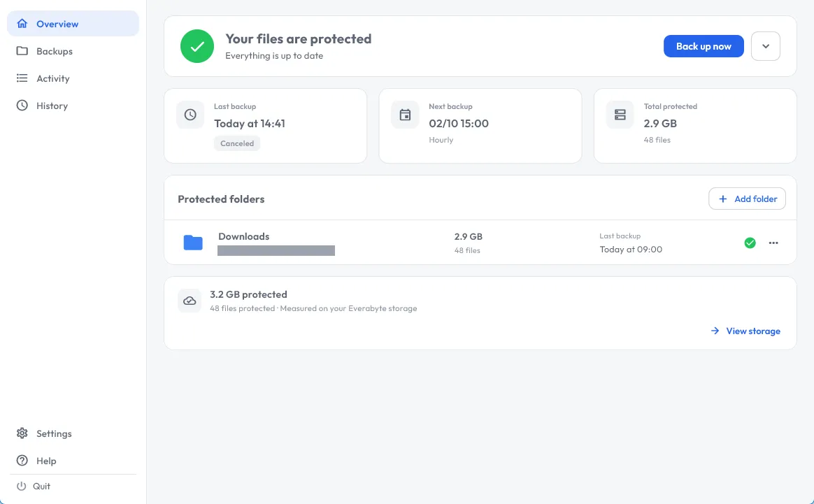Click '48 files' in Total protected card
The width and height of the screenshot is (814, 504).
657,140
